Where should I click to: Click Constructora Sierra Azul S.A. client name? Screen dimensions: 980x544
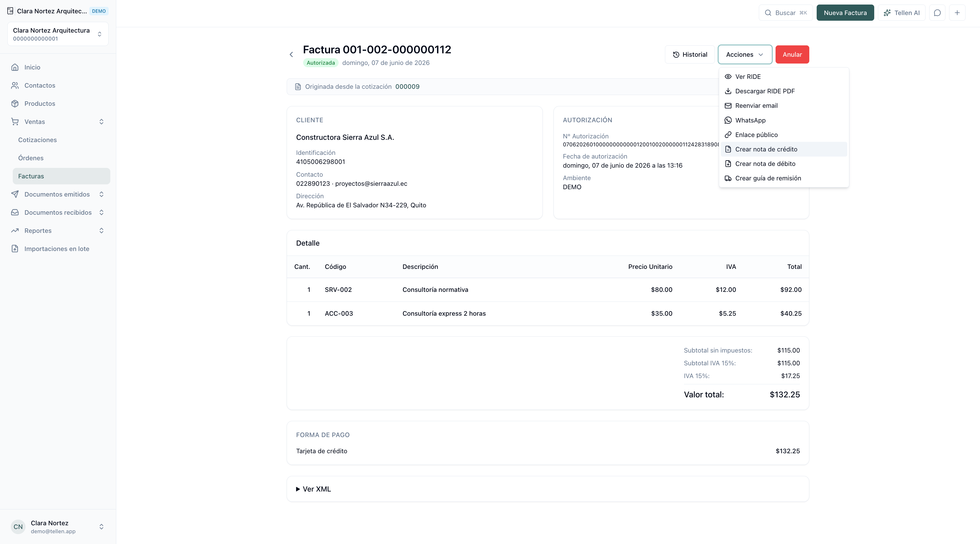pos(345,137)
